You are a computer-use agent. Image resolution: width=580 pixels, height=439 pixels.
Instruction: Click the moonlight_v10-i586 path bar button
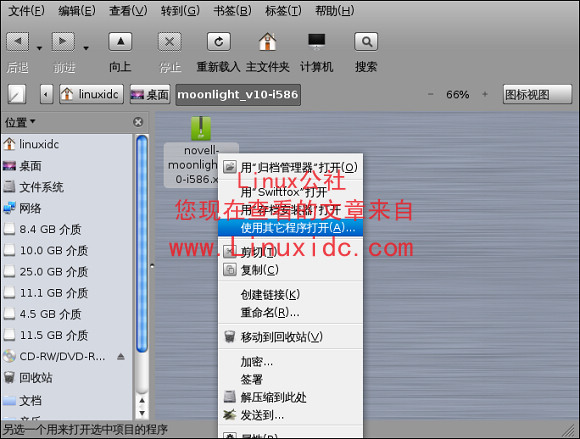(x=238, y=95)
